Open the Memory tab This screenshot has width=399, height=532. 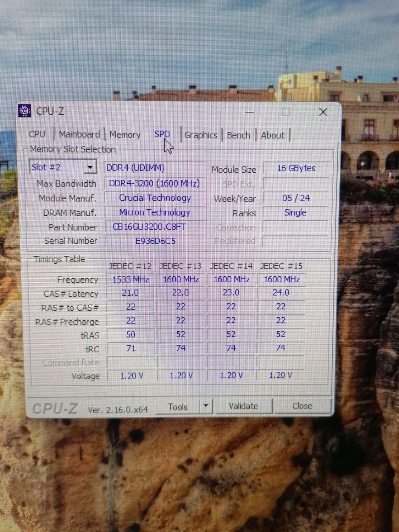point(125,135)
